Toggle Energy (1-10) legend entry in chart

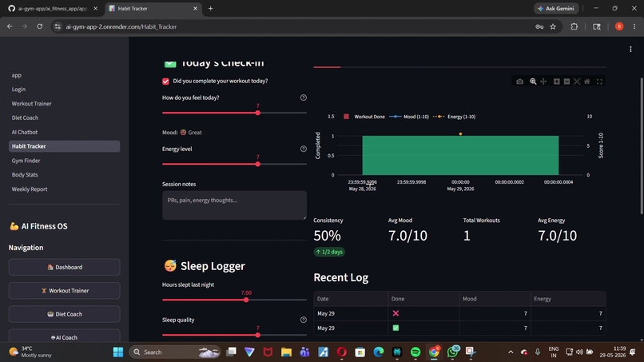pyautogui.click(x=455, y=117)
